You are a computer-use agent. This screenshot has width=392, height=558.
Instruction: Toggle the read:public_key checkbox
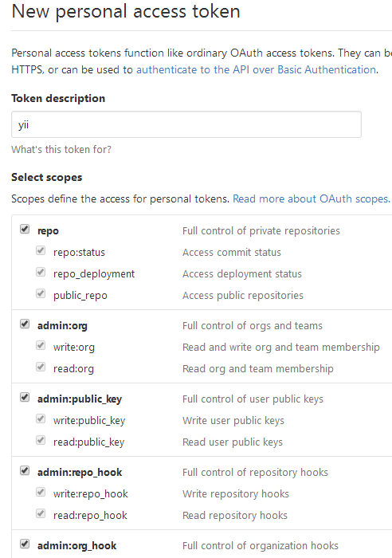click(x=41, y=440)
